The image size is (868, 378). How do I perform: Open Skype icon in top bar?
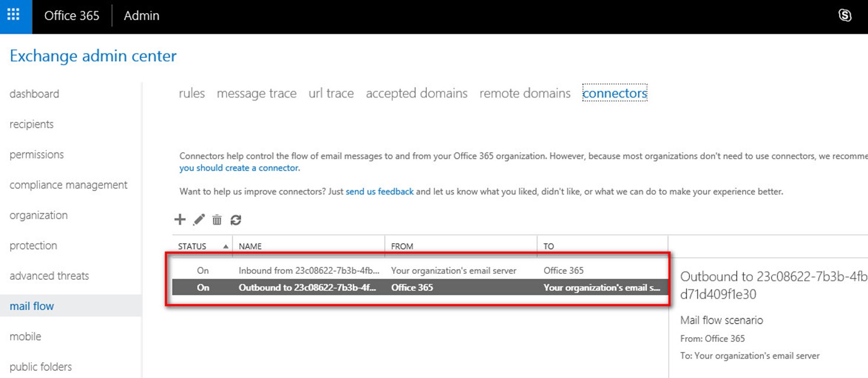845,15
